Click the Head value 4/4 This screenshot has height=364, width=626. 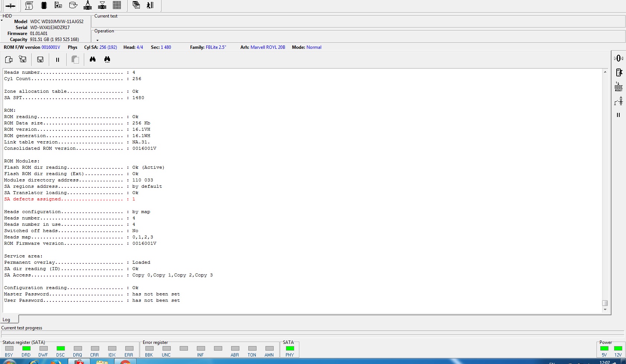click(140, 47)
